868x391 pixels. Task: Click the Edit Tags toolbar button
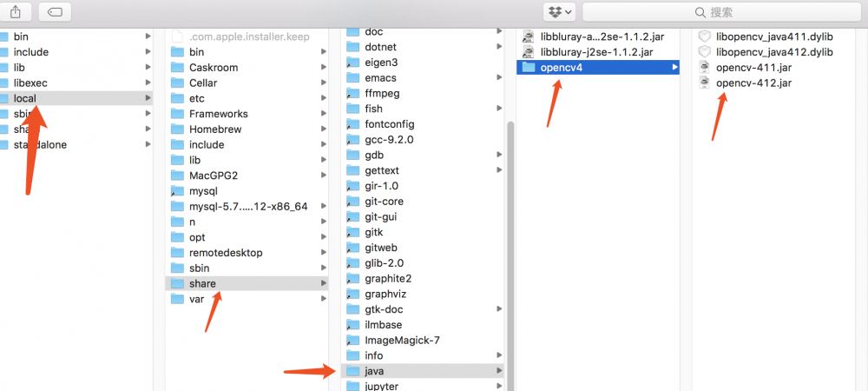55,11
